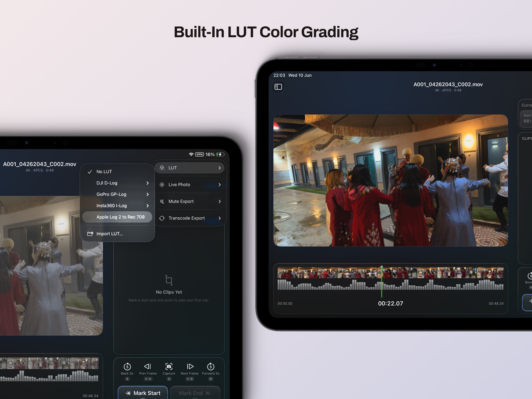This screenshot has height=399, width=532.
Task: Click the right iPad video preview
Action: [391, 180]
